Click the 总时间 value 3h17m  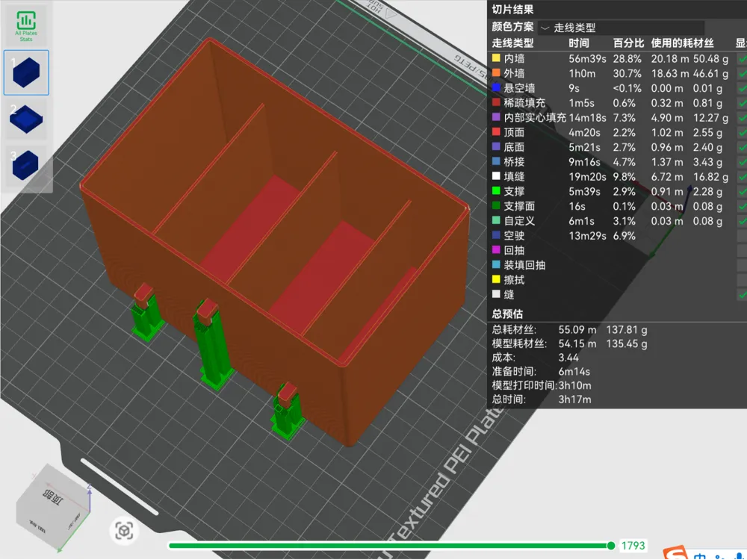[574, 399]
